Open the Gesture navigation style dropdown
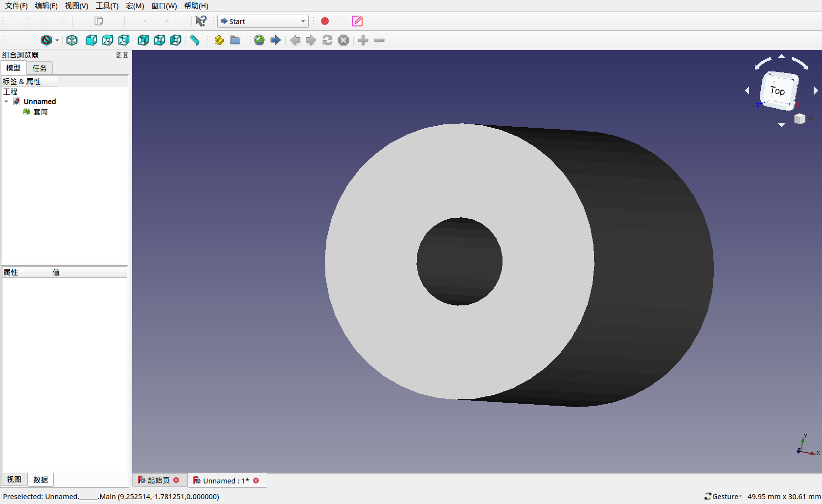This screenshot has height=504, width=822. (x=723, y=496)
